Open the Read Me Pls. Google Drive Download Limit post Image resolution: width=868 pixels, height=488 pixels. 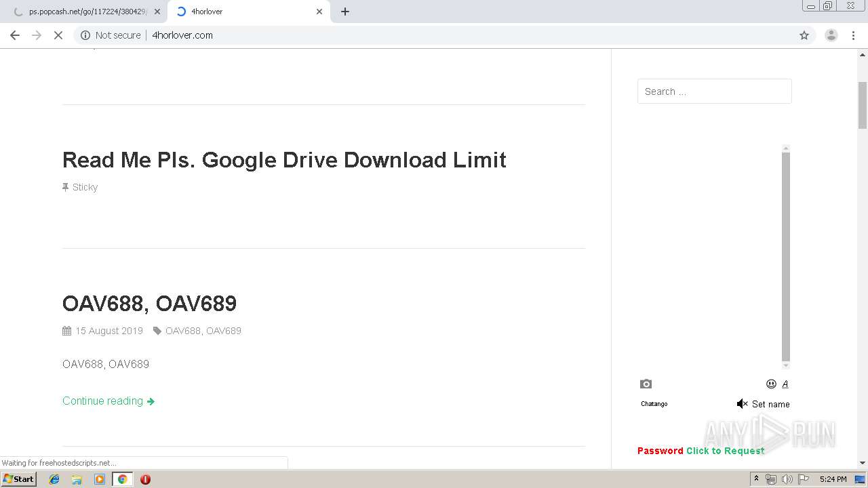[x=284, y=160]
